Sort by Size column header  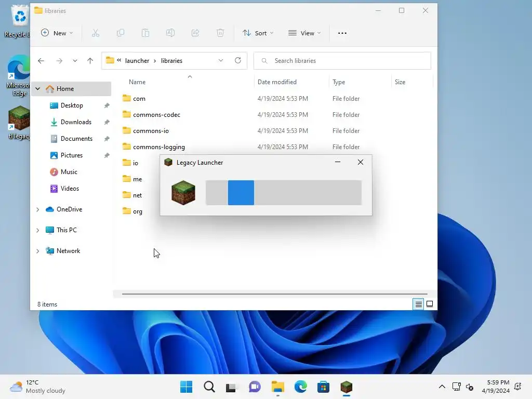(x=400, y=82)
